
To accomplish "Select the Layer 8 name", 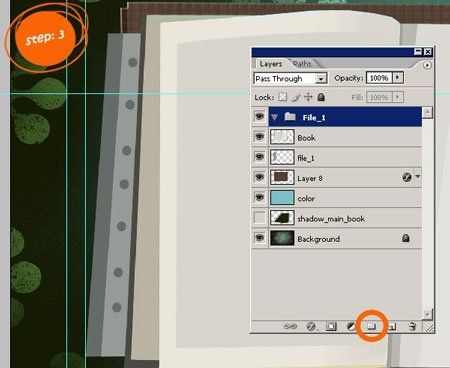I will [x=310, y=179].
